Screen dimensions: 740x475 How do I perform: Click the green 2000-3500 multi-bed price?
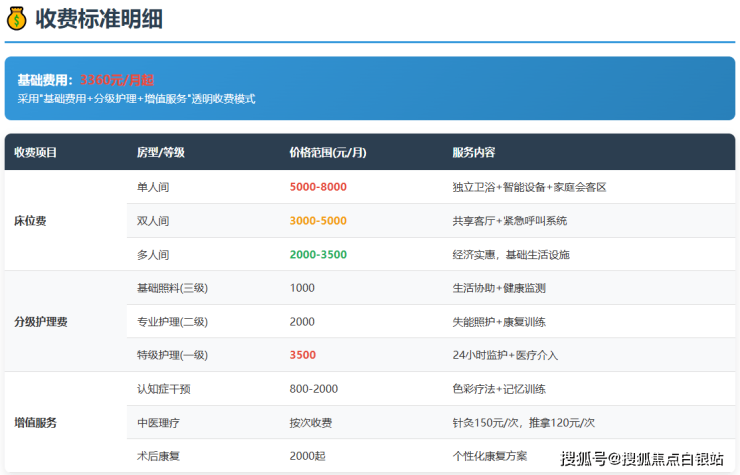(x=318, y=255)
